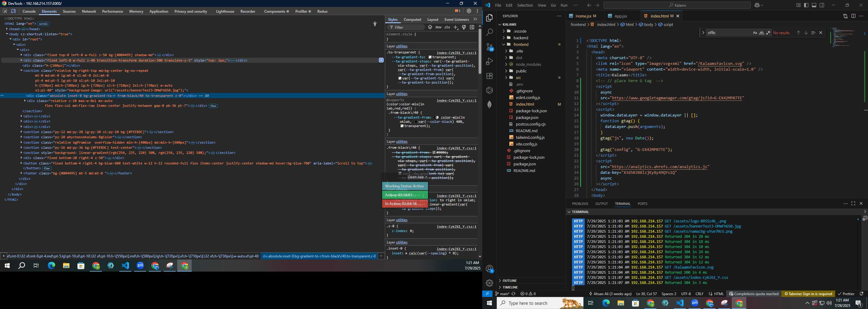Toggle Match Case in find widget

[755, 33]
